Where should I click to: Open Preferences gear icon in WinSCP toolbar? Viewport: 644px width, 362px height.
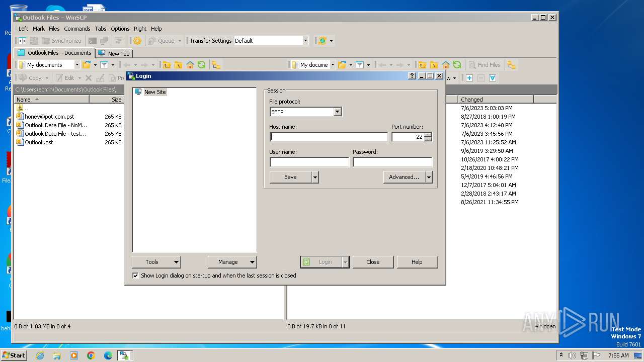click(x=137, y=41)
